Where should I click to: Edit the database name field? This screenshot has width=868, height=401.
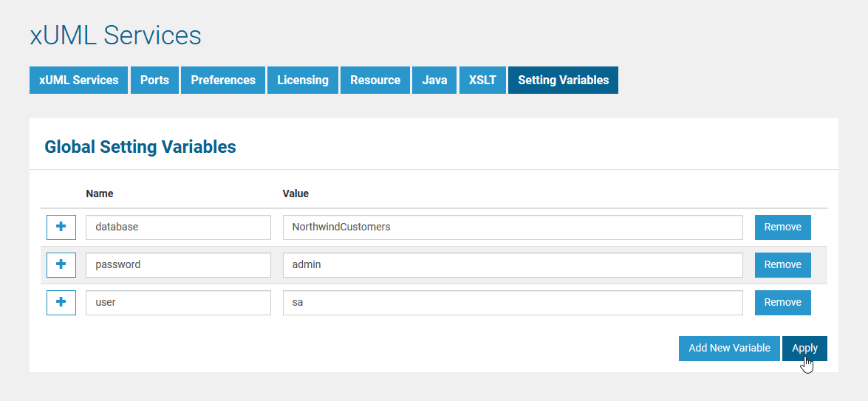178,227
